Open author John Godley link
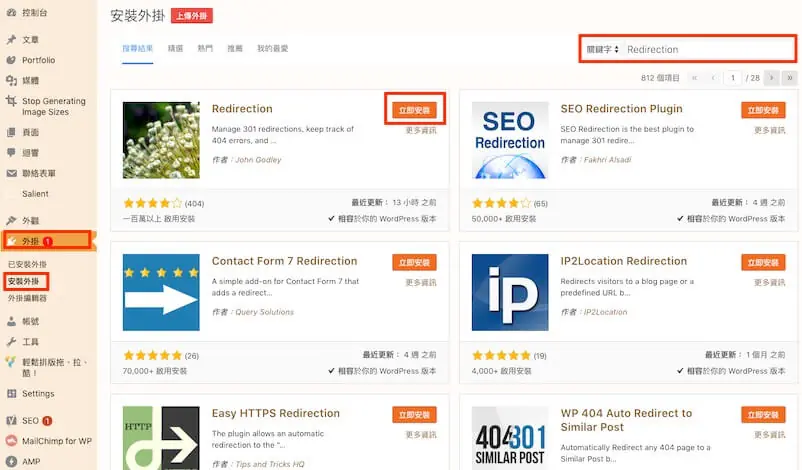 click(258, 160)
